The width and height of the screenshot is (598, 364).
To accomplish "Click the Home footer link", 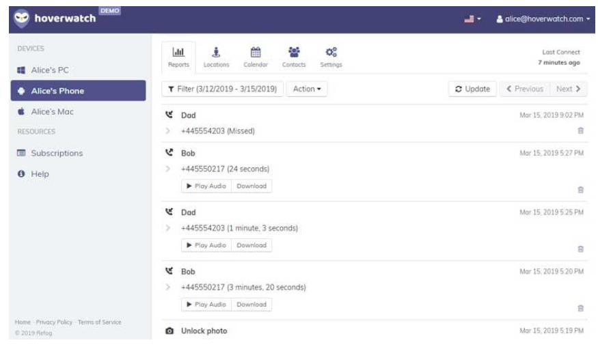I will click(23, 322).
